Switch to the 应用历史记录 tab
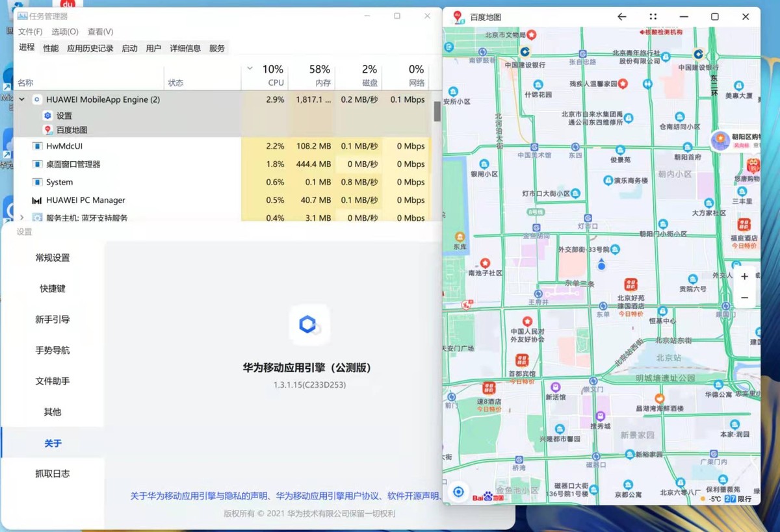 [90, 48]
